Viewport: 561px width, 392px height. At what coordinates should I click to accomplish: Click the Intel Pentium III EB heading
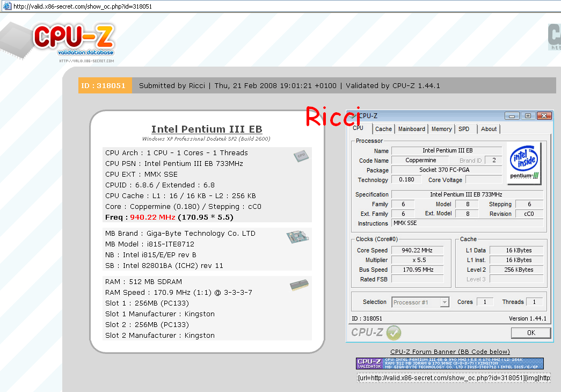207,129
